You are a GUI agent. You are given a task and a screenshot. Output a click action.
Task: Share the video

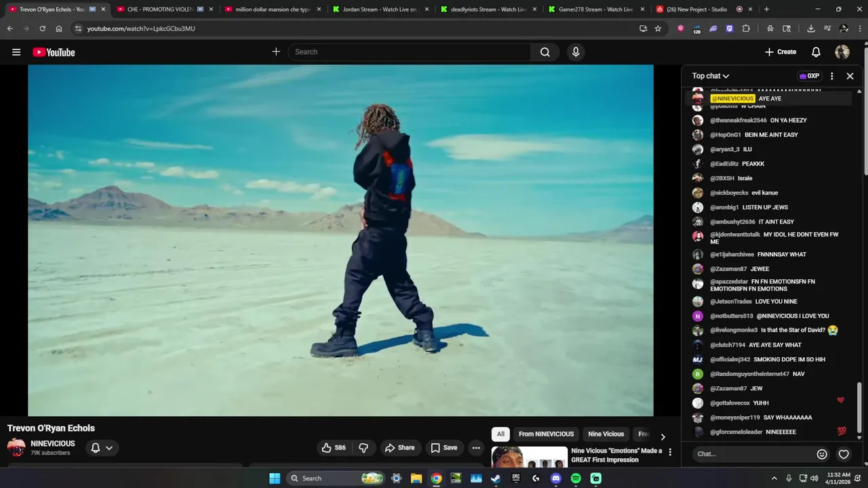pos(399,447)
